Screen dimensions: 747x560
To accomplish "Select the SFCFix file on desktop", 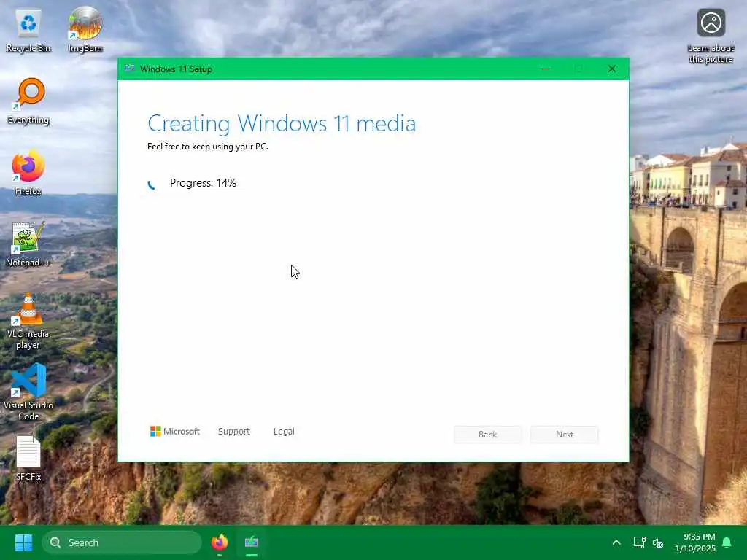I will pyautogui.click(x=28, y=459).
